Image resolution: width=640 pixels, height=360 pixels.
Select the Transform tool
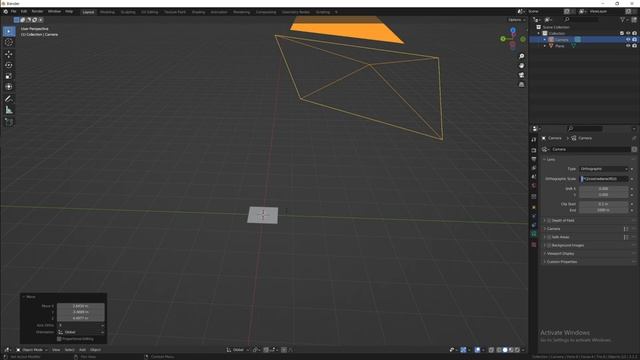(x=9, y=87)
